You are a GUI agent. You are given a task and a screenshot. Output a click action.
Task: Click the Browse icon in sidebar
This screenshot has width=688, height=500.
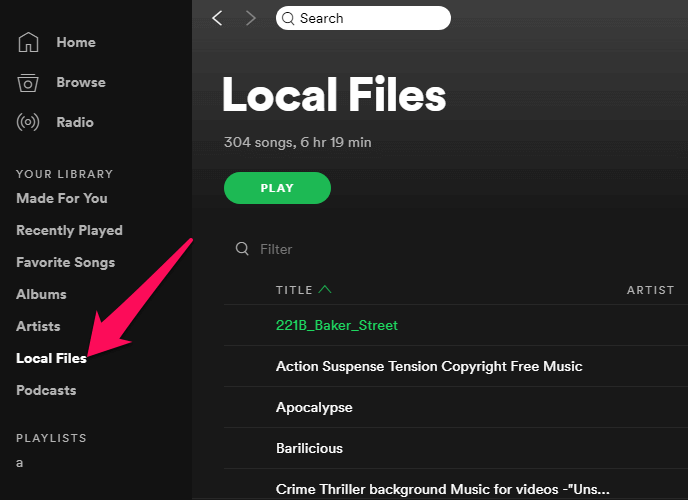tap(28, 82)
